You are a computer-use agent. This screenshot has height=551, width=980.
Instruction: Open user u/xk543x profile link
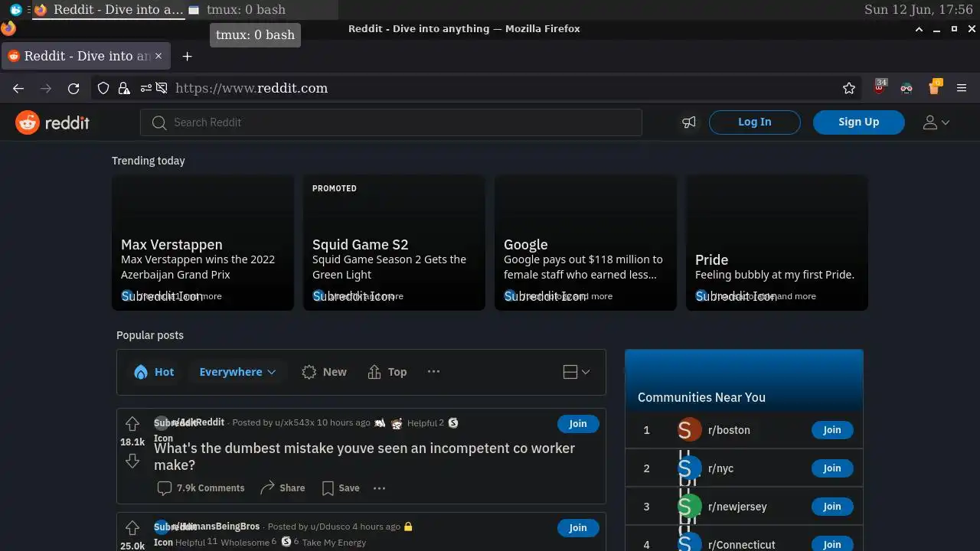pyautogui.click(x=295, y=422)
